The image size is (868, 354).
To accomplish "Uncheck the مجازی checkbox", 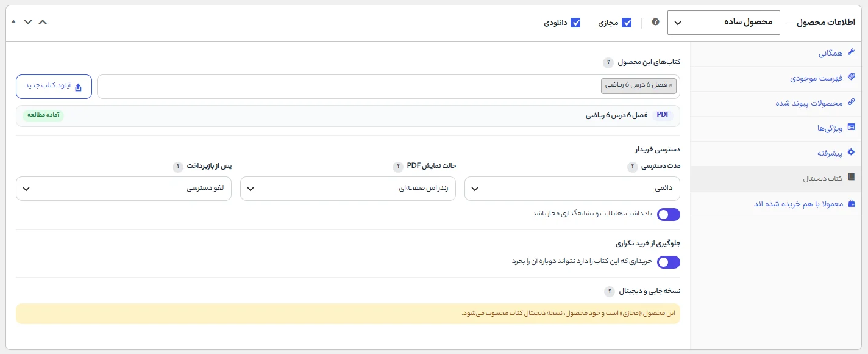I will (x=627, y=23).
